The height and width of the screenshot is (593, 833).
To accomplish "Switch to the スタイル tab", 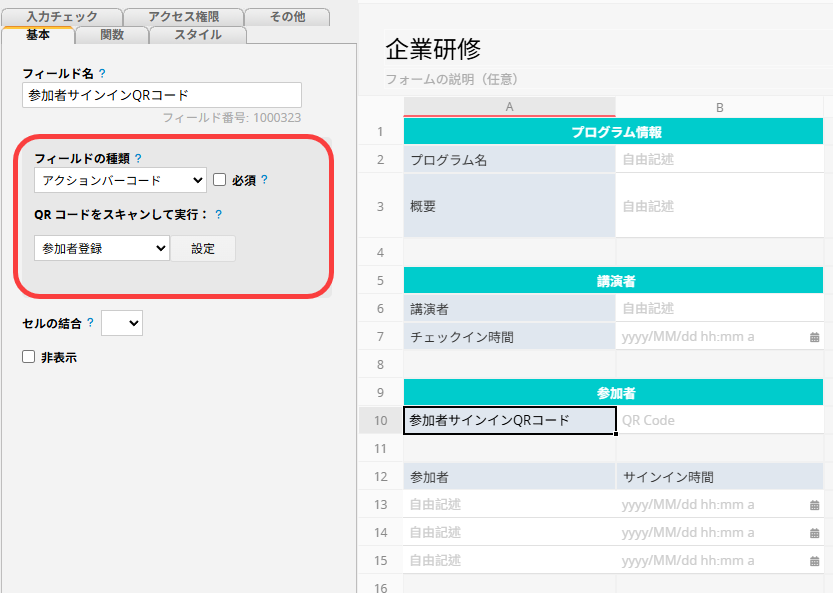I will point(198,35).
